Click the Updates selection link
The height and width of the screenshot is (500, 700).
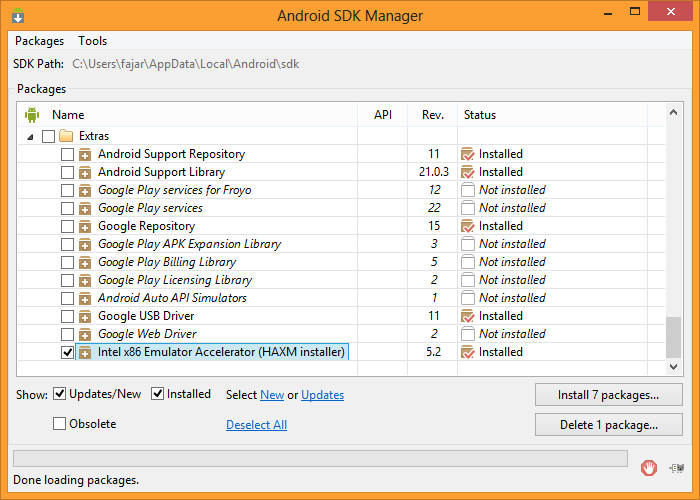[x=322, y=395]
